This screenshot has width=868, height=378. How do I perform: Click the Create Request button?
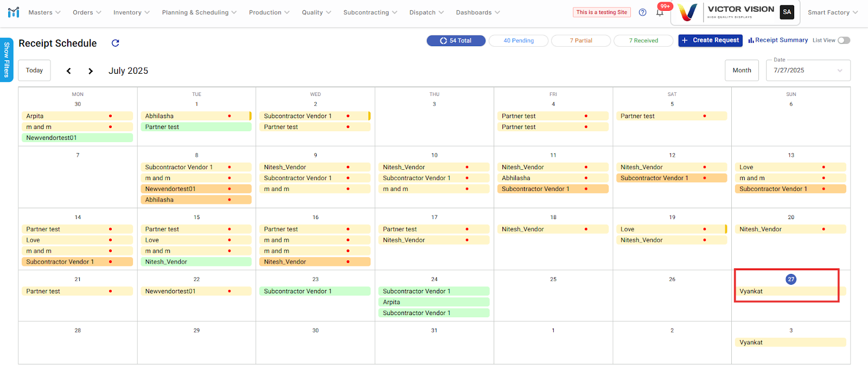[710, 40]
